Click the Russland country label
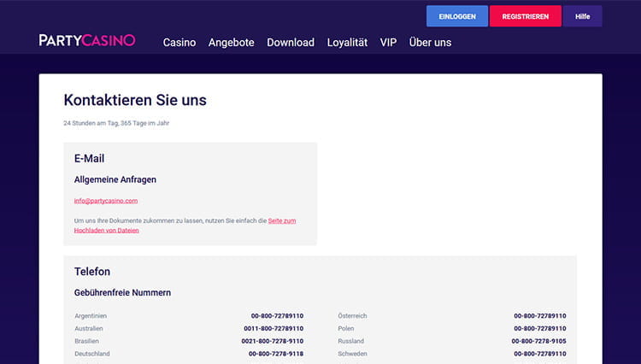641x364 pixels. click(x=350, y=341)
